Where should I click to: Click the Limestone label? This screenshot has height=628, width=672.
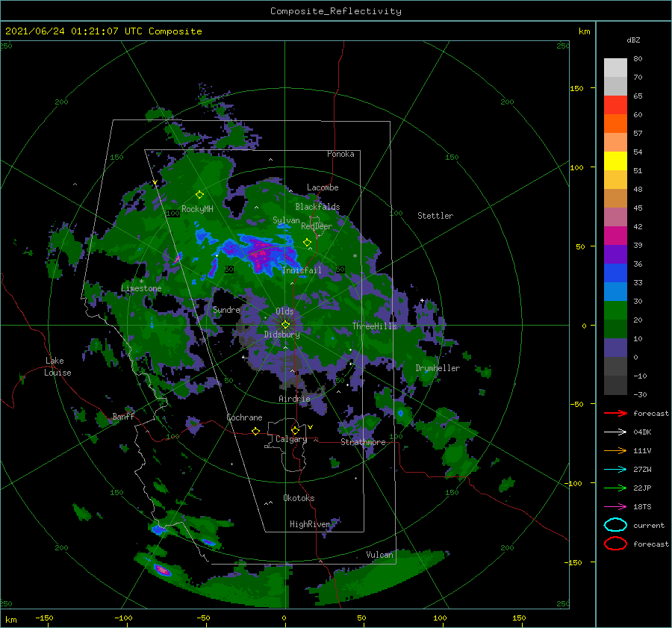point(141,288)
